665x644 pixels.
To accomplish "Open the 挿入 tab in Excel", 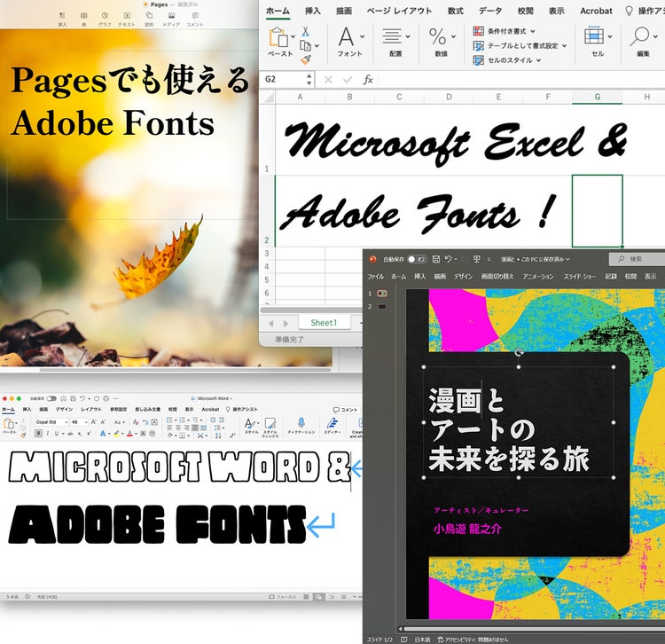I will pyautogui.click(x=313, y=11).
